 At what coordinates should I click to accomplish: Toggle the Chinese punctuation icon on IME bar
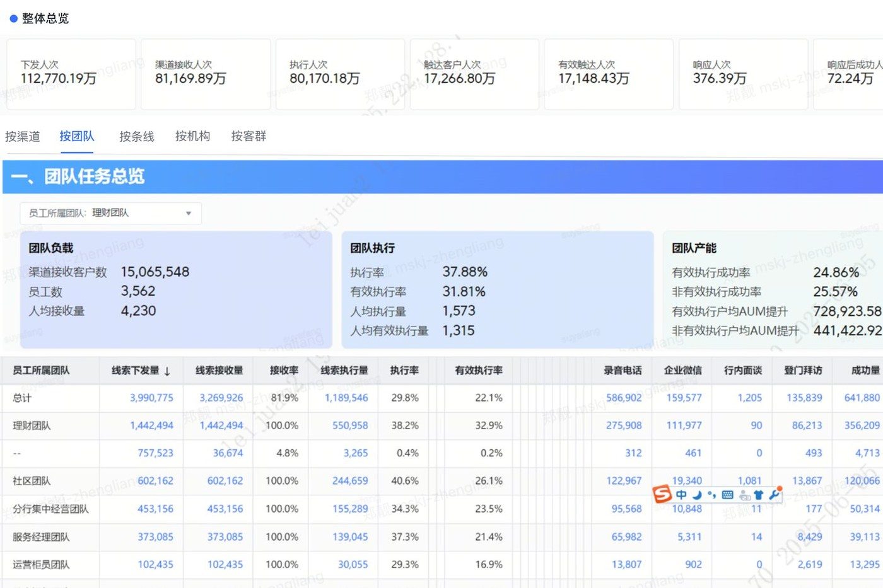(x=712, y=495)
